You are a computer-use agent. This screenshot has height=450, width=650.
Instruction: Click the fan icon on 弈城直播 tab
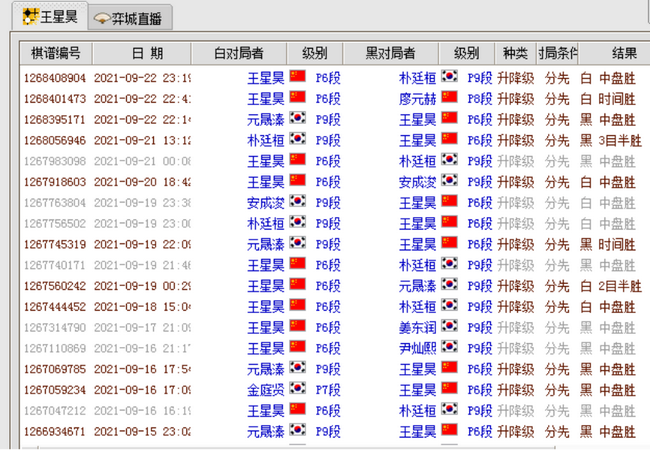click(102, 19)
